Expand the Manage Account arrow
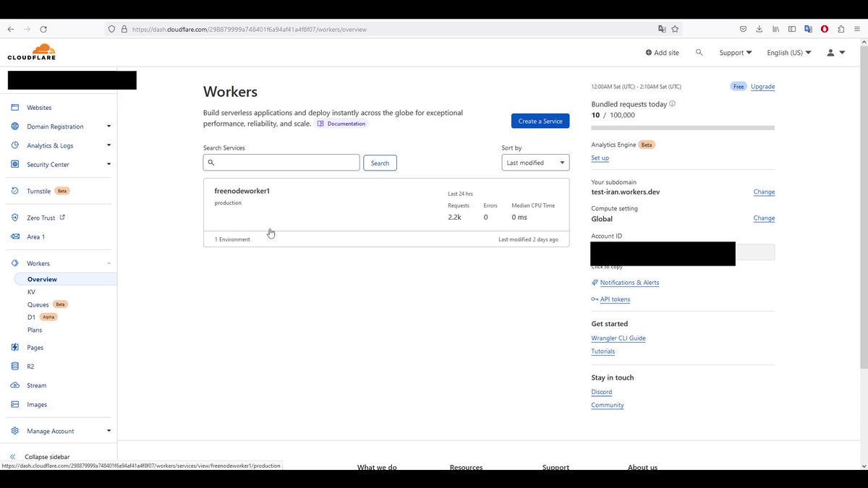The image size is (868, 488). click(109, 431)
